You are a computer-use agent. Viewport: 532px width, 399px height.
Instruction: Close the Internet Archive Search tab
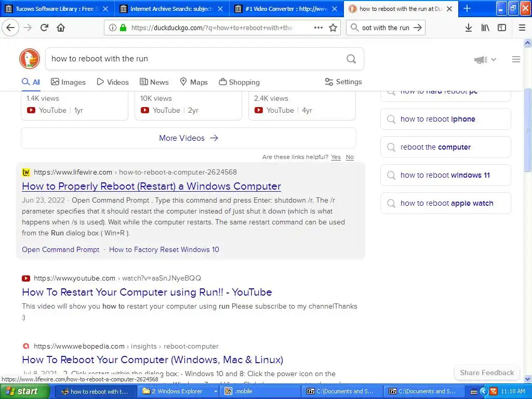click(220, 9)
